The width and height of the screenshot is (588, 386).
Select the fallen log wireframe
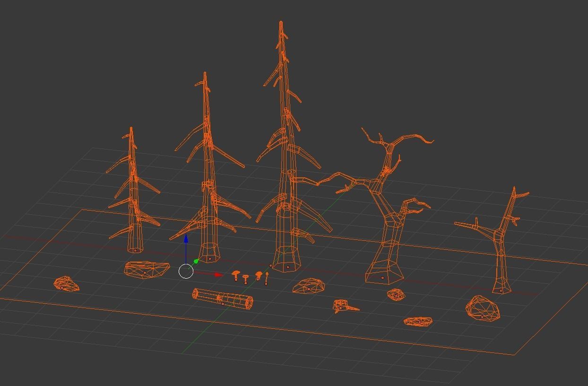click(223, 299)
